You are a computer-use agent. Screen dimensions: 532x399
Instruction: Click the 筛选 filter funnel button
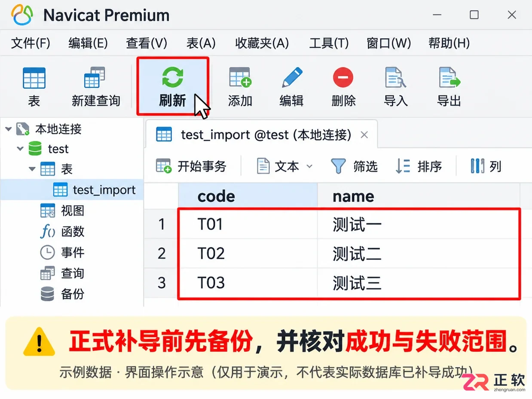coord(354,166)
